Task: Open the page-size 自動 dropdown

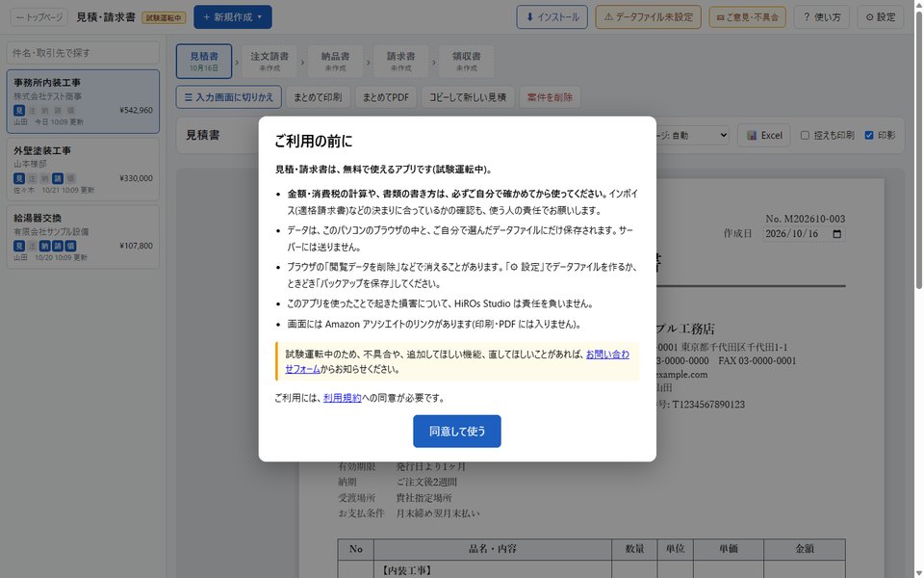Action: coord(692,135)
